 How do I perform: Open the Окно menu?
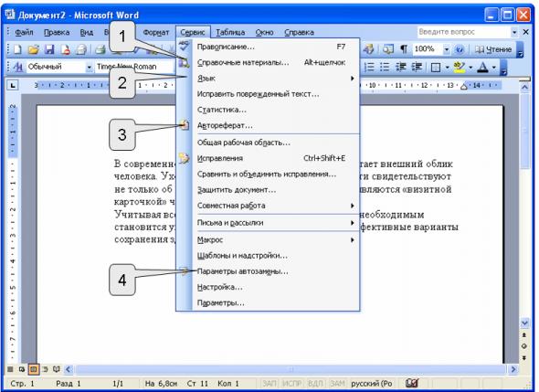(x=264, y=32)
